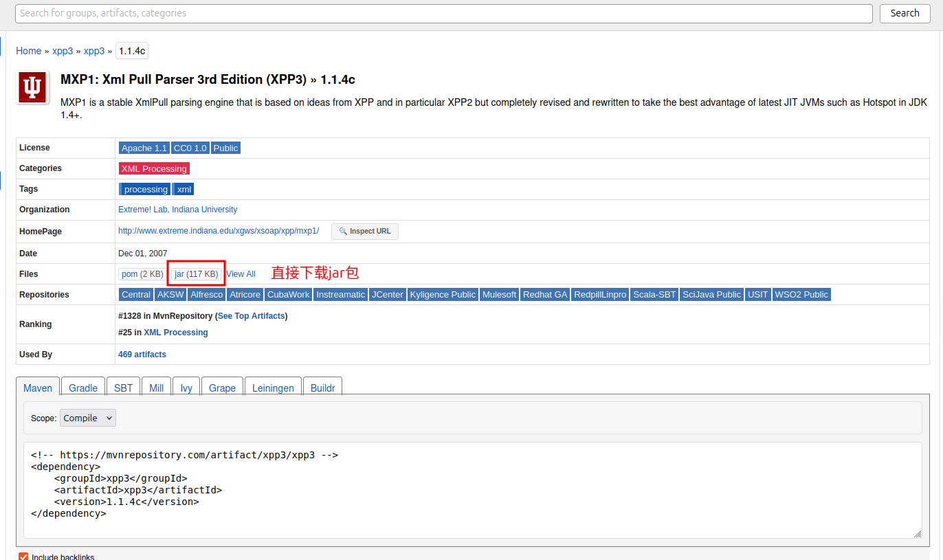Open the Instreamatic repository
Image resolution: width=943 pixels, height=560 pixels.
pyautogui.click(x=341, y=295)
